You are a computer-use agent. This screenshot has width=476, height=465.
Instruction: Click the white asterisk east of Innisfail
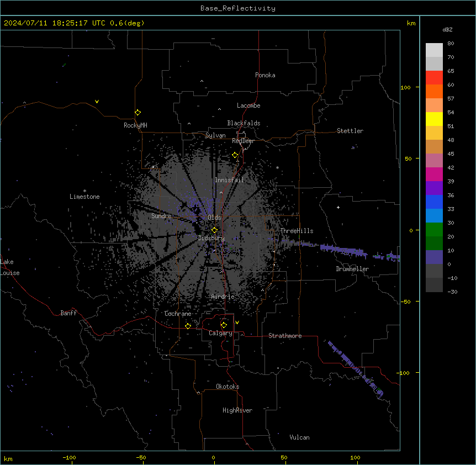click(277, 167)
